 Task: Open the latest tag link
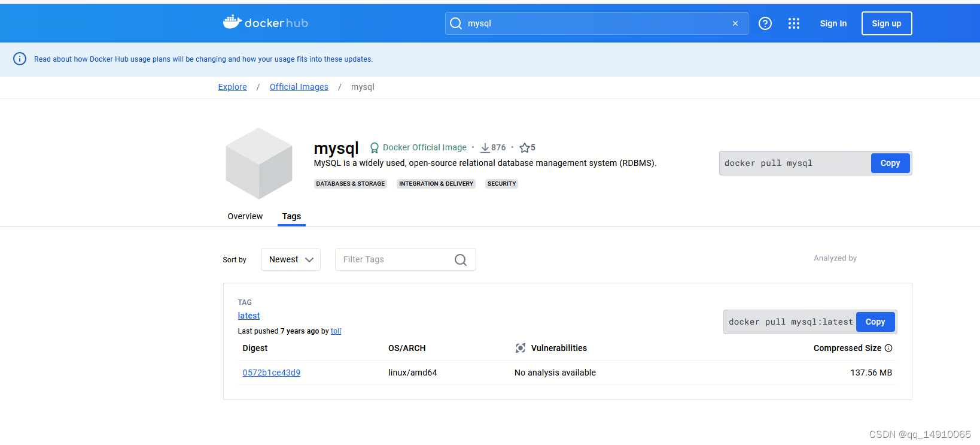click(249, 316)
